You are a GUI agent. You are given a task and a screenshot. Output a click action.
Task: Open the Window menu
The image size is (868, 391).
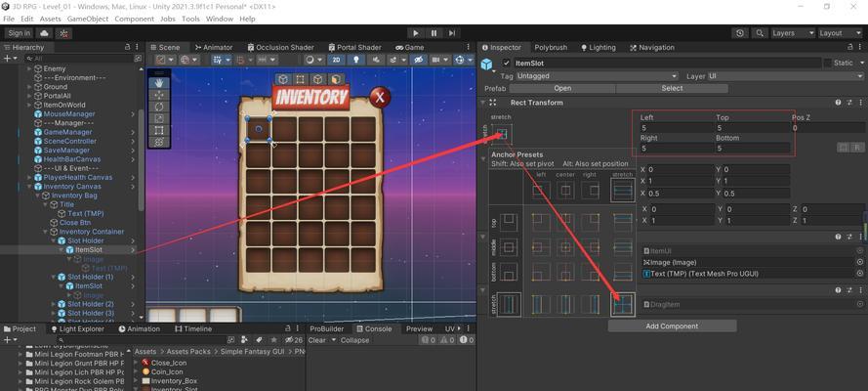click(x=220, y=19)
